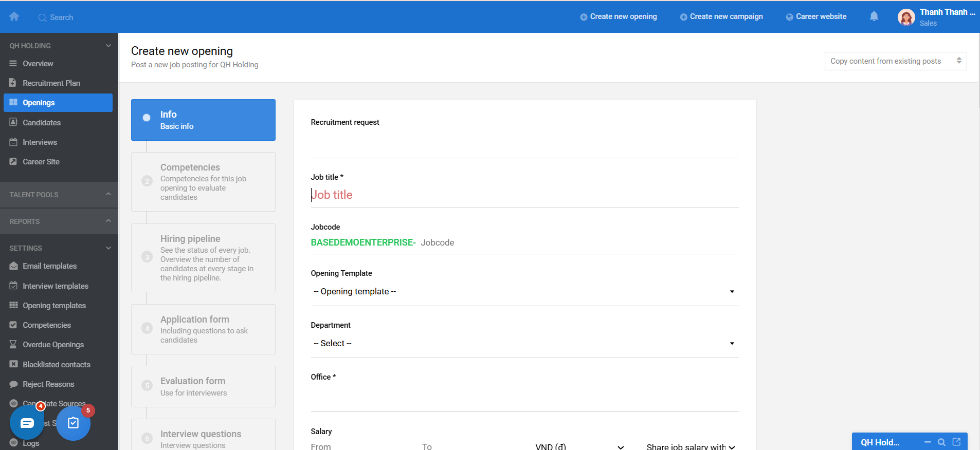Open the Opening template dropdown
Image resolution: width=980 pixels, height=450 pixels.
(524, 291)
